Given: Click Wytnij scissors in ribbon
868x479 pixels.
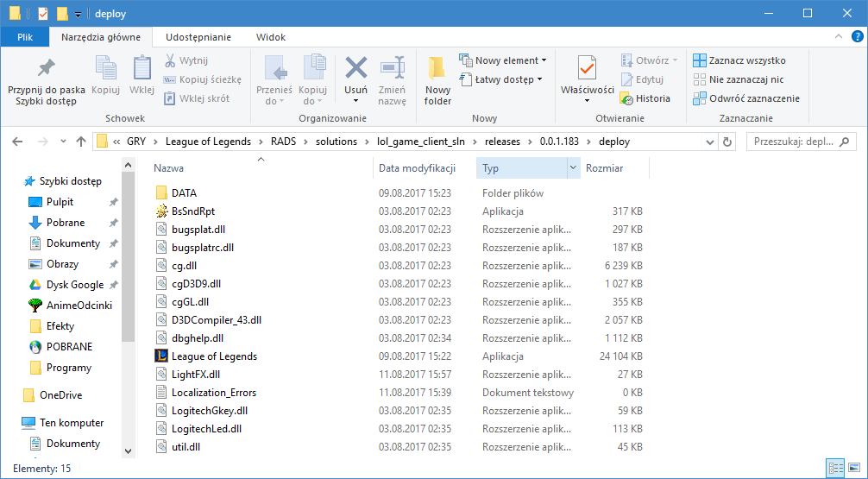Looking at the screenshot, I should pyautogui.click(x=186, y=60).
